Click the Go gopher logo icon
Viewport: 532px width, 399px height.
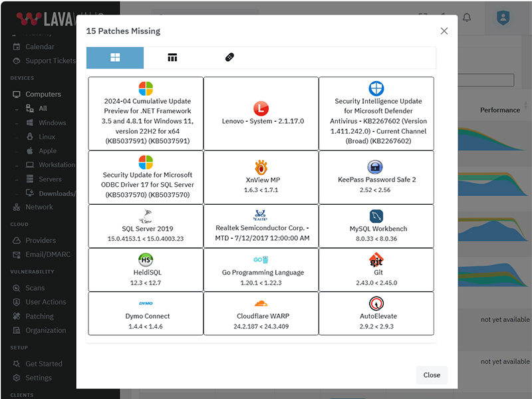pyautogui.click(x=261, y=260)
